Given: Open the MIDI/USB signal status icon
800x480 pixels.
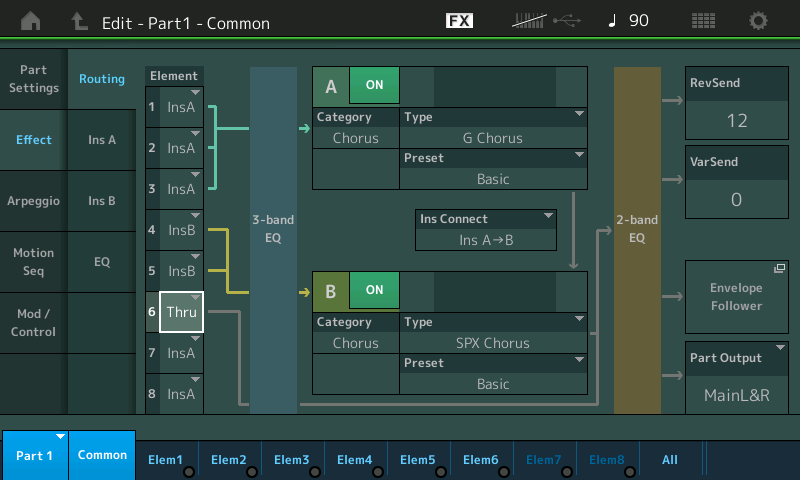Looking at the screenshot, I should click(544, 20).
